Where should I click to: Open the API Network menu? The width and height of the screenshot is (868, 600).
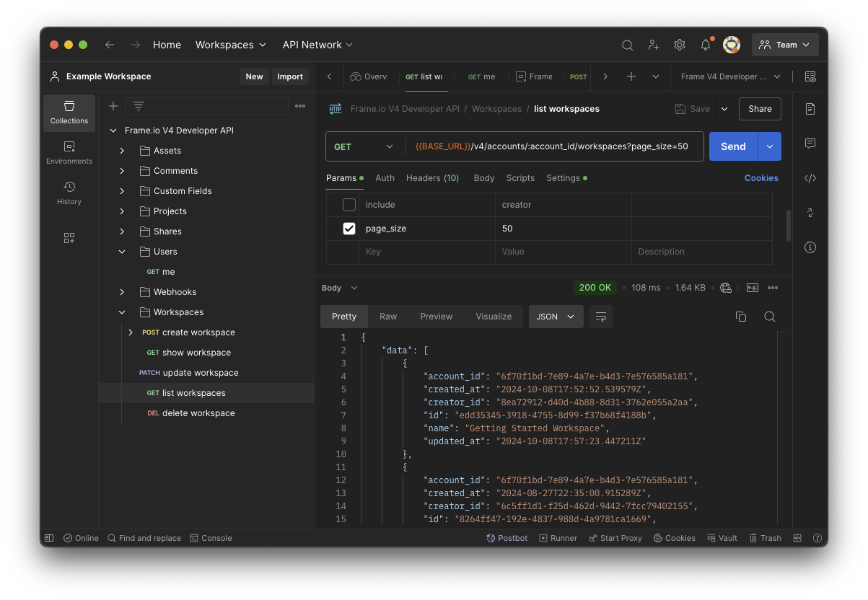click(x=317, y=44)
